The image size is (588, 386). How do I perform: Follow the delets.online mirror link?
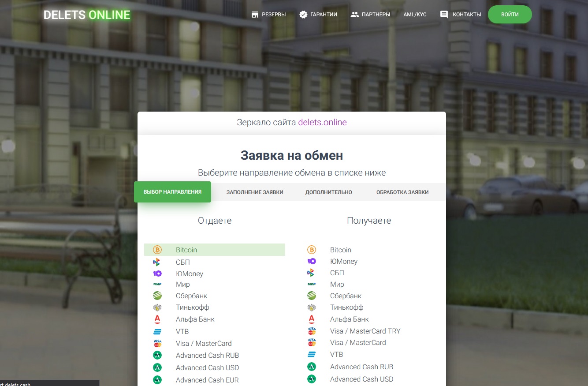322,122
